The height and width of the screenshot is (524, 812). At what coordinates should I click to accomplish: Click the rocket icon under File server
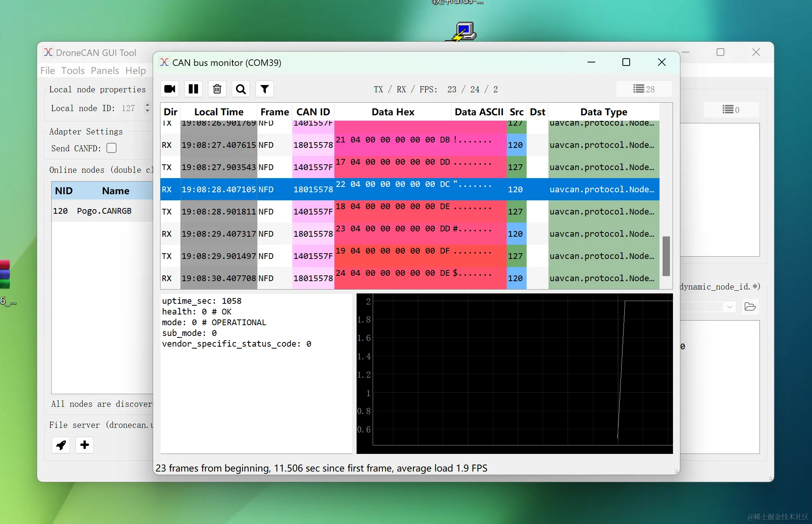(x=61, y=445)
